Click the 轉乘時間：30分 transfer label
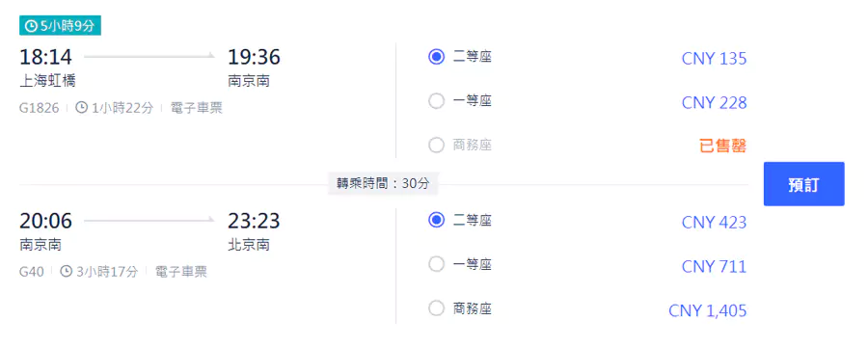868x347 pixels. [383, 183]
